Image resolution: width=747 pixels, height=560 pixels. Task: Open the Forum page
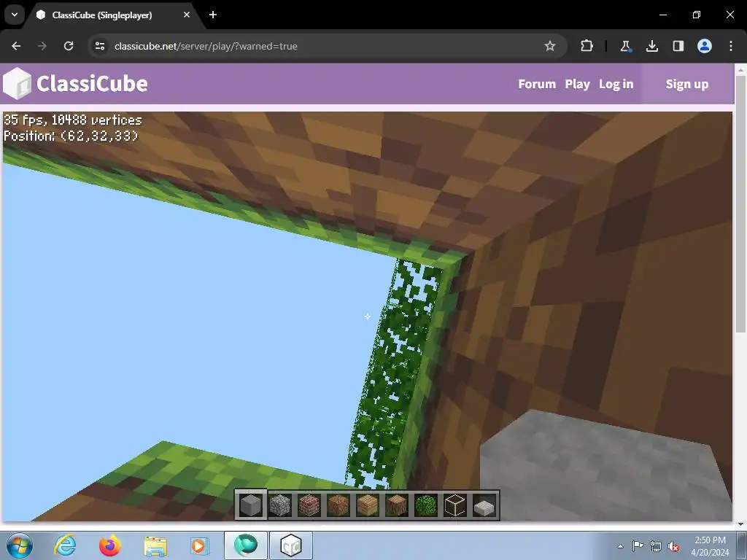[537, 84]
